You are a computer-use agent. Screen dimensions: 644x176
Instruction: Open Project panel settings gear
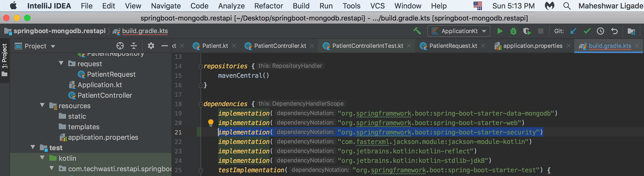coord(151,46)
